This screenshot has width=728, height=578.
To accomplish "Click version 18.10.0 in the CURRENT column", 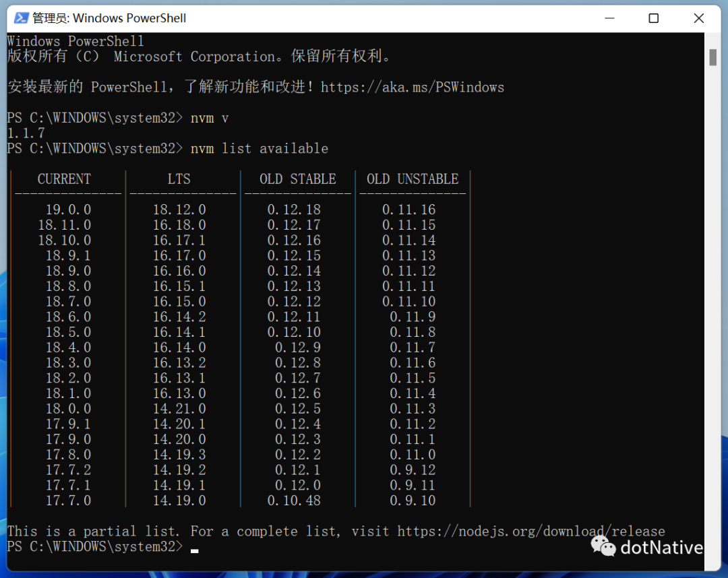I will click(65, 240).
